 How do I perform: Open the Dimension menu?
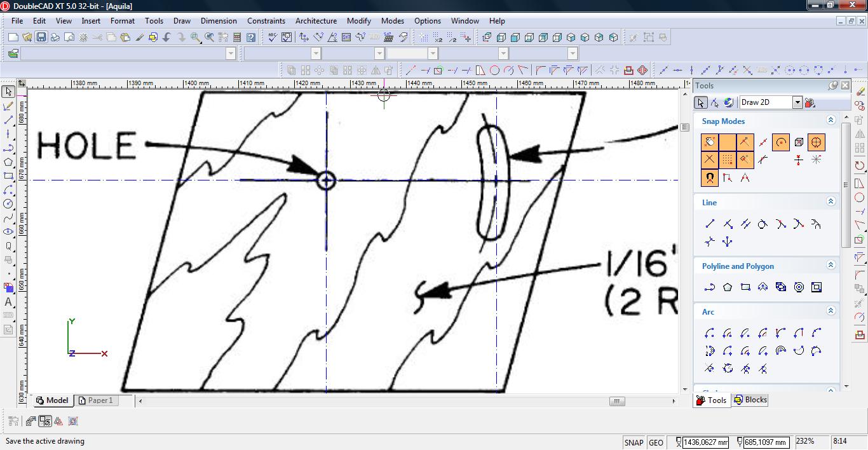(x=219, y=20)
